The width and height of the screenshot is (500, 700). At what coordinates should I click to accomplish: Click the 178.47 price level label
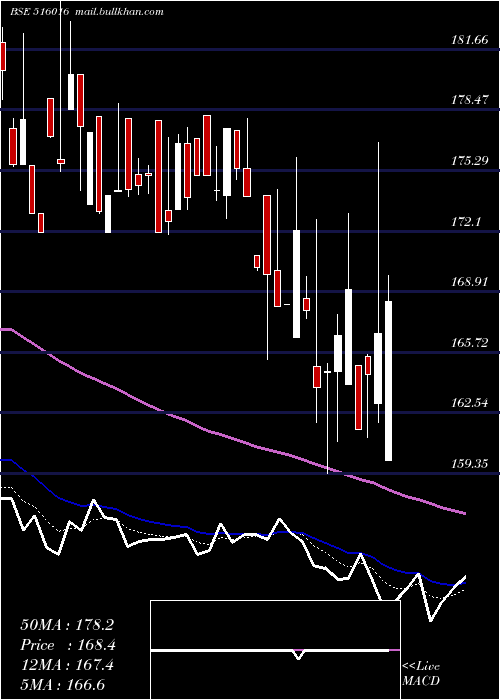pyautogui.click(x=470, y=100)
